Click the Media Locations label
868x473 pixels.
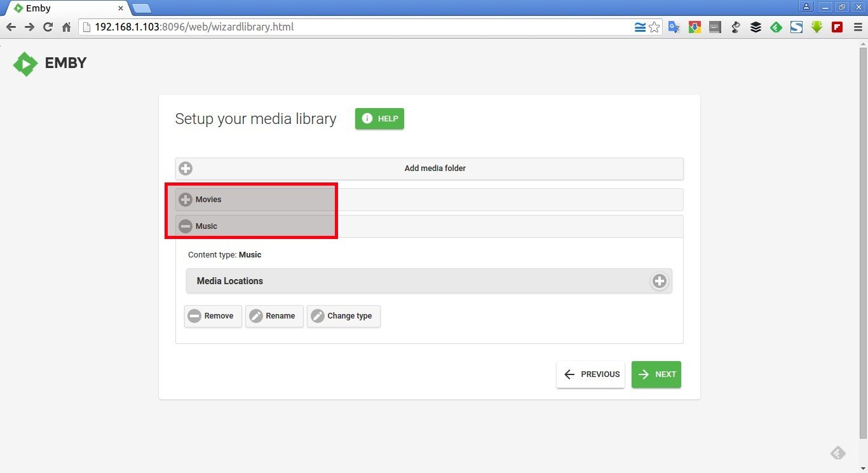[230, 281]
